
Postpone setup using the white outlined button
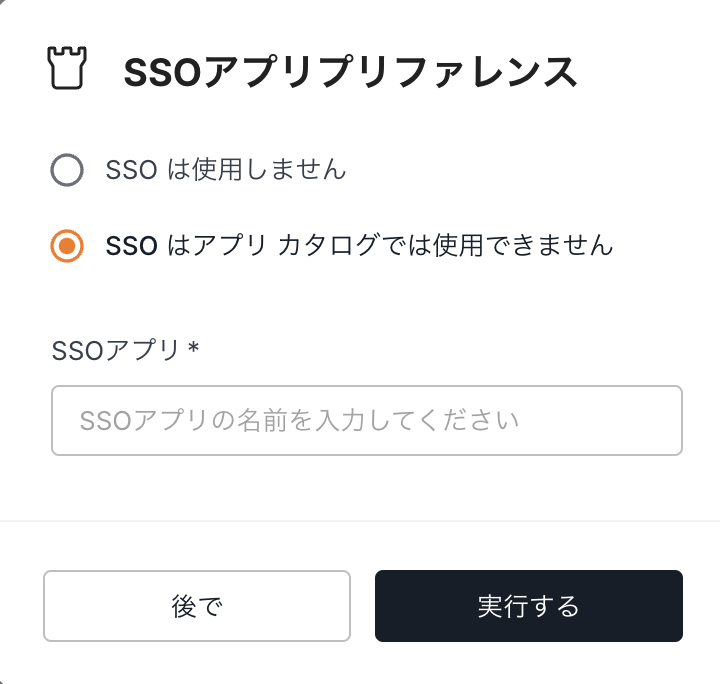[x=196, y=606]
